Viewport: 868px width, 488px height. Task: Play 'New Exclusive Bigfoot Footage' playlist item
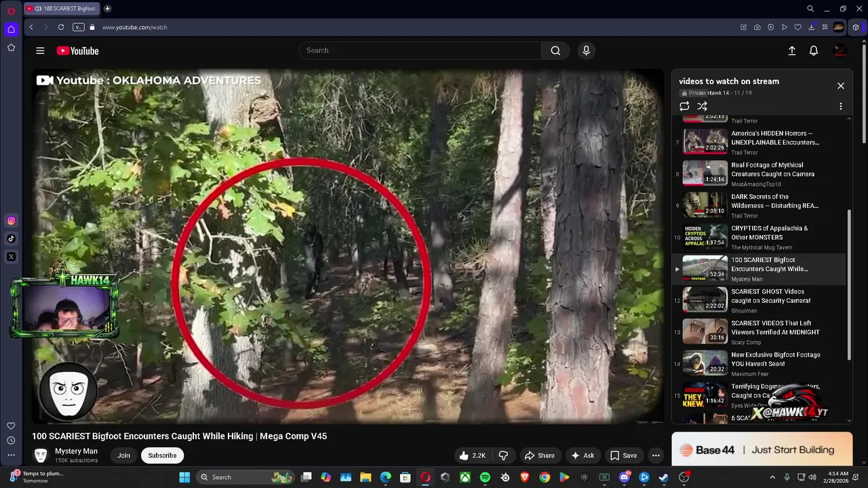tap(759, 364)
